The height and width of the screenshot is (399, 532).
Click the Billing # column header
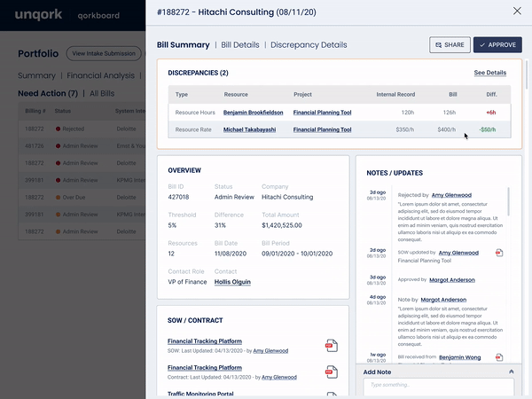(35, 111)
